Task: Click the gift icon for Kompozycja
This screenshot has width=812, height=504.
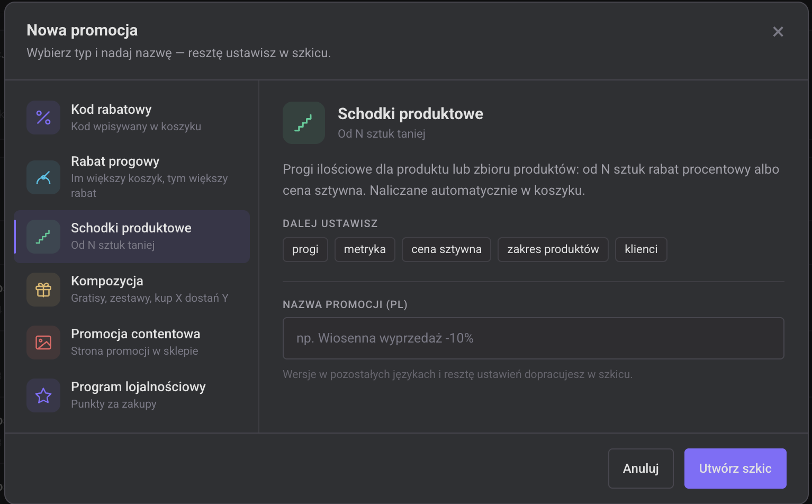Action: click(43, 290)
